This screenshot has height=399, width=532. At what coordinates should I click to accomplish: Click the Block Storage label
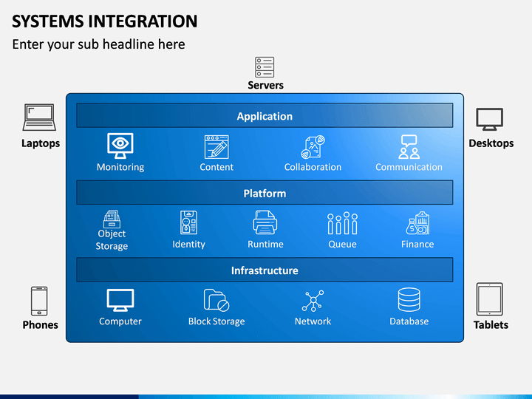(x=216, y=321)
